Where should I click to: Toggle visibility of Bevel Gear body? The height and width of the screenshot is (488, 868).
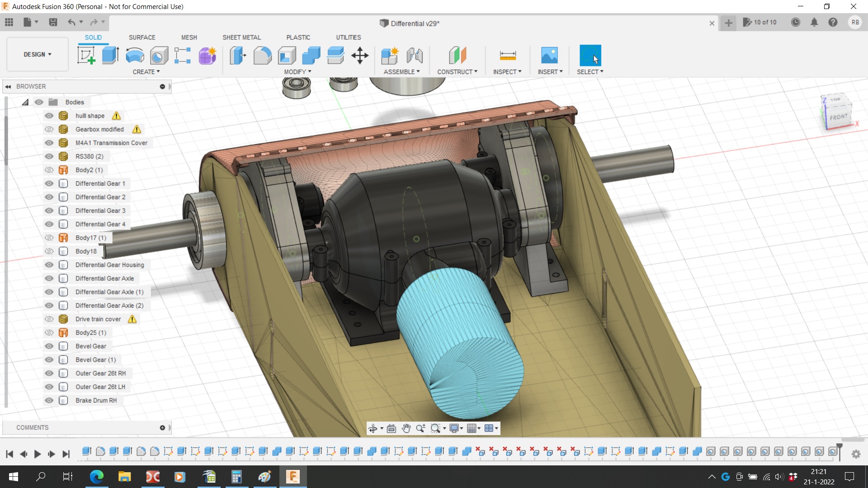49,346
